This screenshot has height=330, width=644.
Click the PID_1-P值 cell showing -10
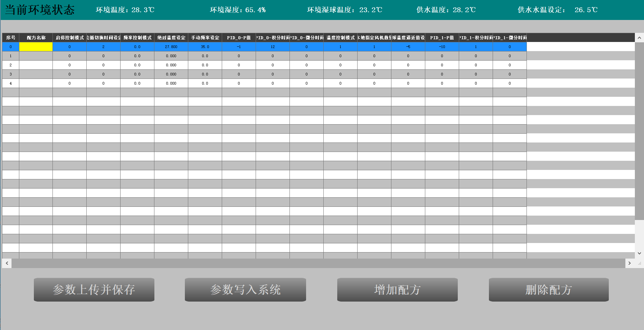442,47
